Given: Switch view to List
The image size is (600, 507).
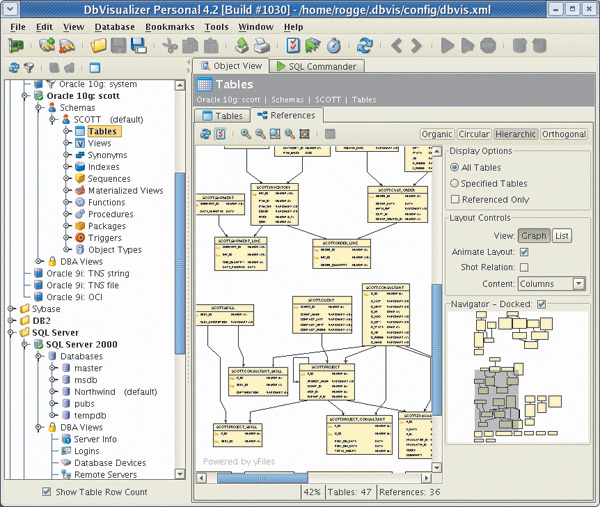Looking at the screenshot, I should [561, 236].
